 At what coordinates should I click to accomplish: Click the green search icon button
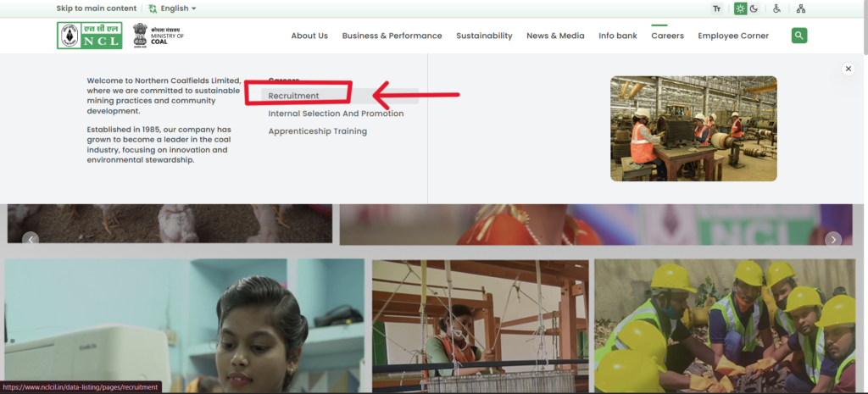(798, 36)
